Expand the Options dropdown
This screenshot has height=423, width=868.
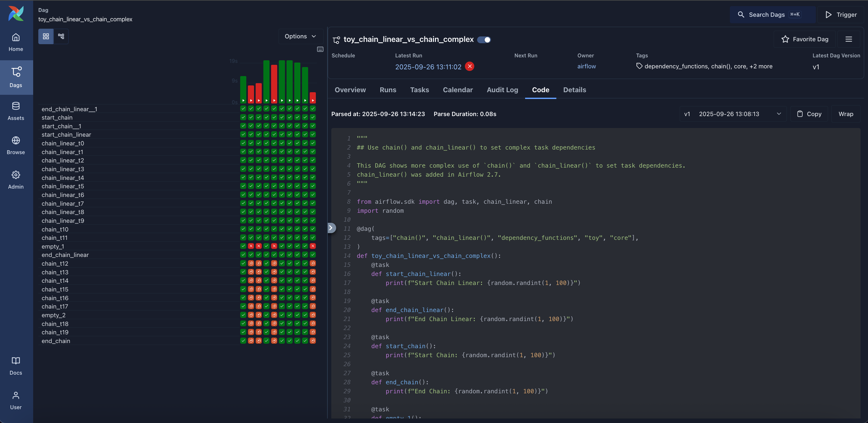pyautogui.click(x=300, y=36)
